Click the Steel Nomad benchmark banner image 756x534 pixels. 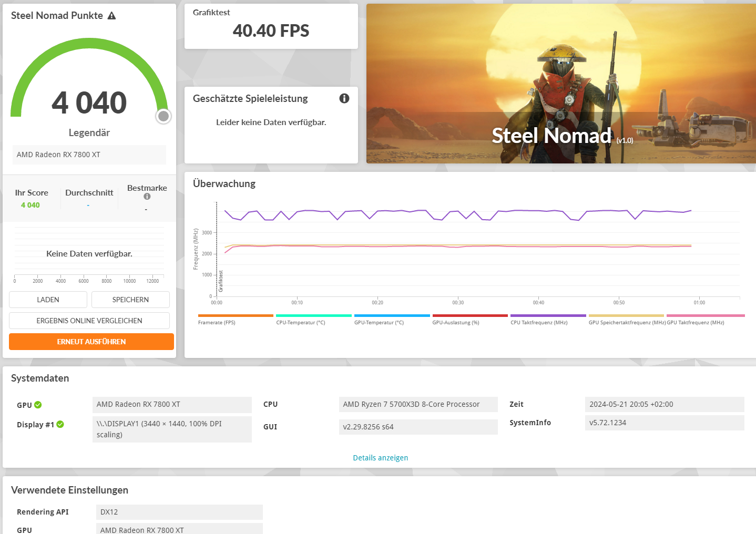[561, 84]
